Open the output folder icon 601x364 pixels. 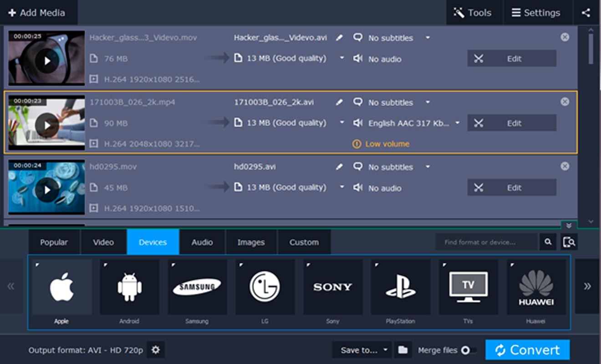tap(402, 350)
